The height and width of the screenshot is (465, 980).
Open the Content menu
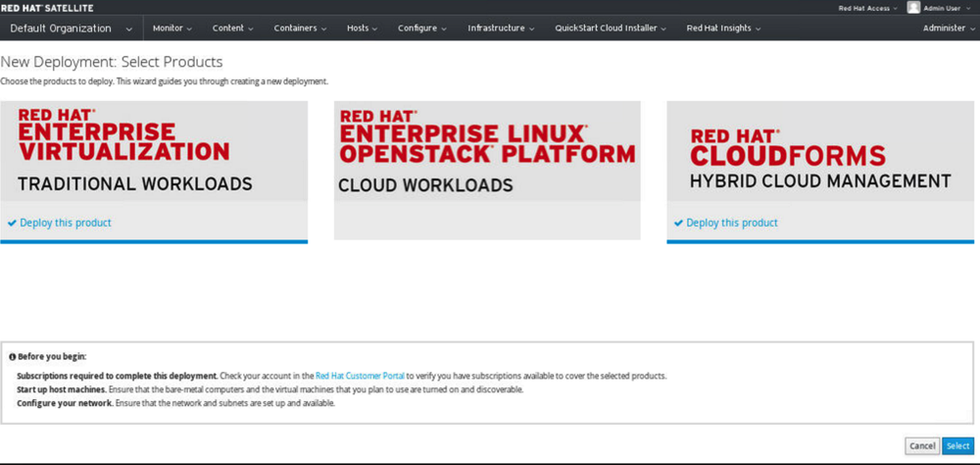(x=232, y=28)
